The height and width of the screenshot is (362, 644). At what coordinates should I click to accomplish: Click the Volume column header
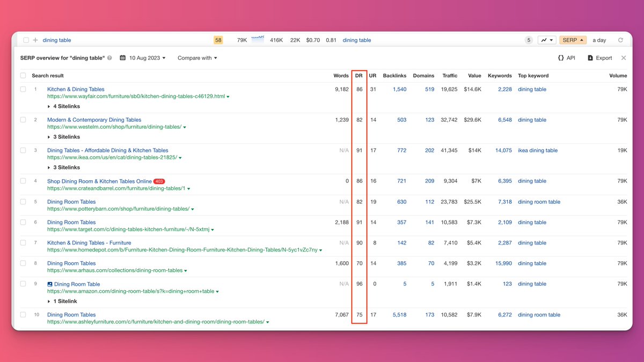[618, 76]
